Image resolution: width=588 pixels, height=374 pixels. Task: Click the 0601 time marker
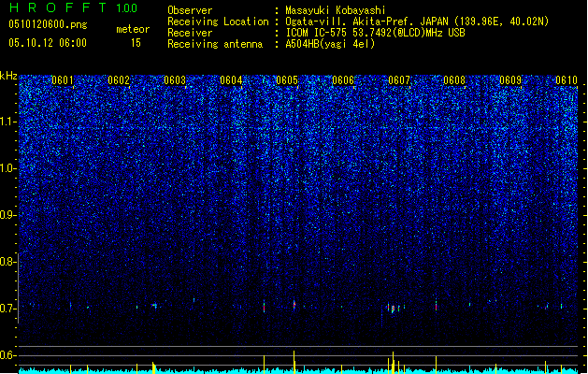tap(63, 80)
